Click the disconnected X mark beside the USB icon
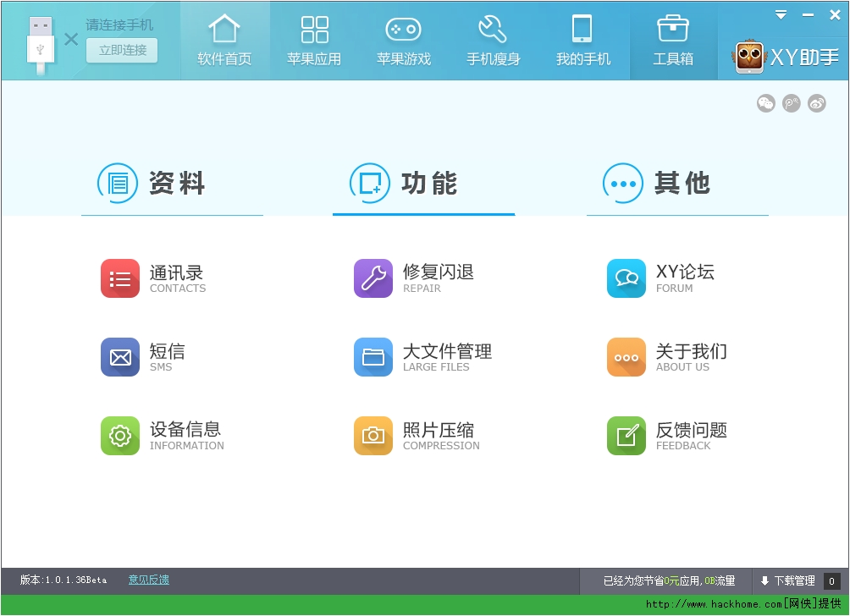This screenshot has width=850, height=616. pos(71,40)
